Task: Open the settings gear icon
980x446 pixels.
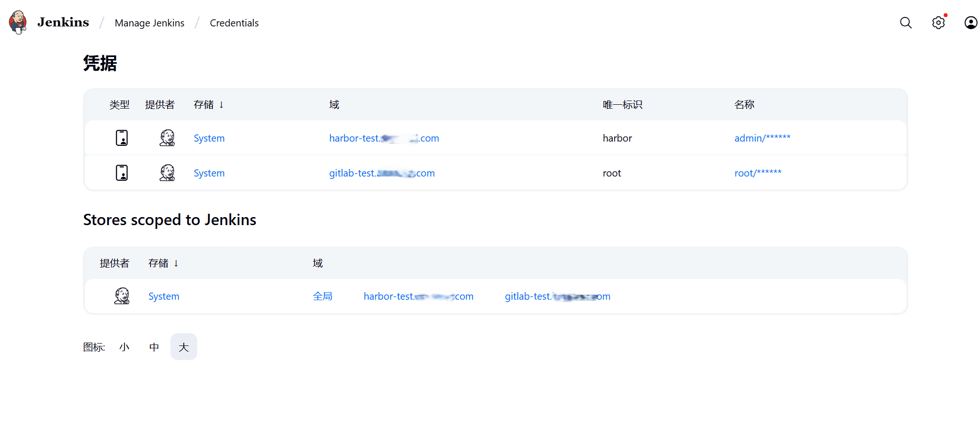Action: tap(938, 23)
